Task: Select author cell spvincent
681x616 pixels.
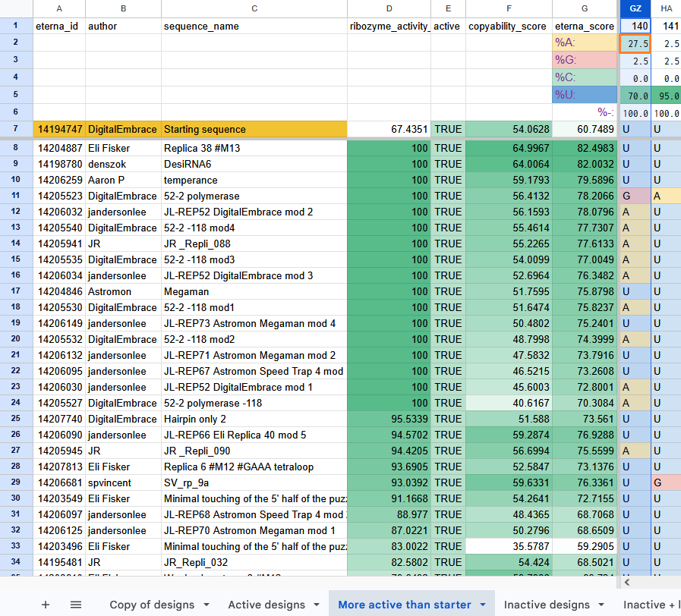Action: point(123,482)
